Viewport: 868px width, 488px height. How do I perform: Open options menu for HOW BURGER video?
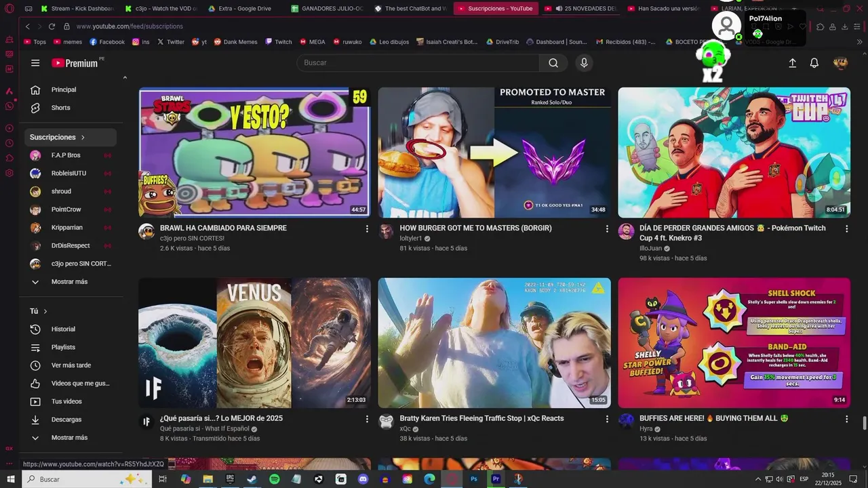[607, 229]
